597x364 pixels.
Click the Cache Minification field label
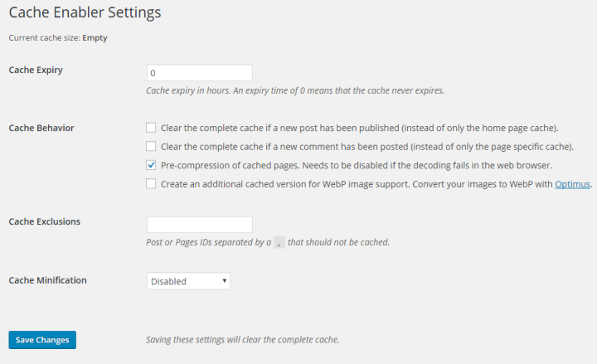tap(47, 280)
